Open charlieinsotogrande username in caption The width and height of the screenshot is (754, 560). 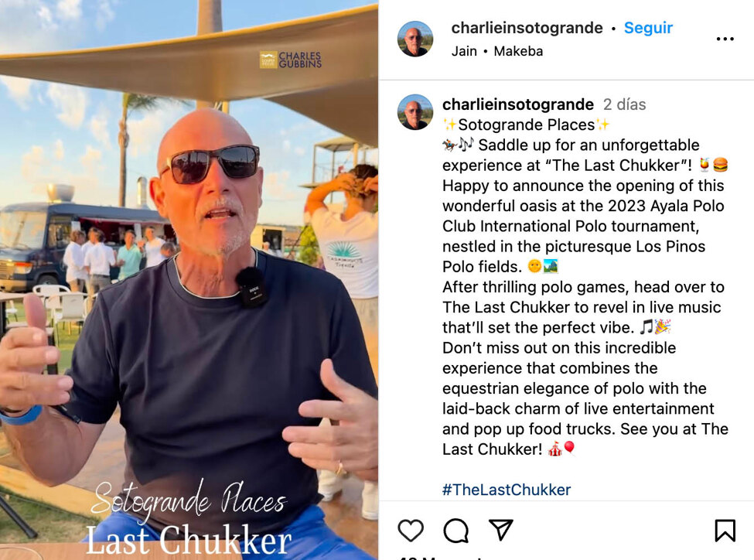tap(518, 104)
